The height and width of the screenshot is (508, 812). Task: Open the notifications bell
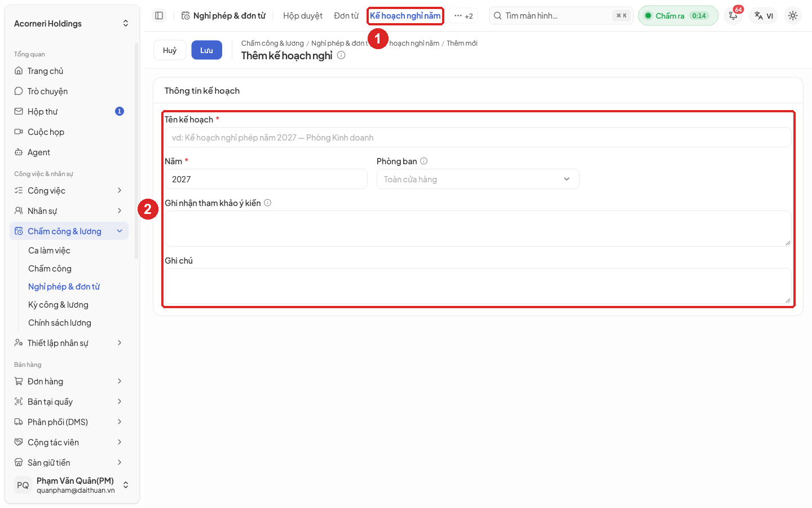point(733,16)
